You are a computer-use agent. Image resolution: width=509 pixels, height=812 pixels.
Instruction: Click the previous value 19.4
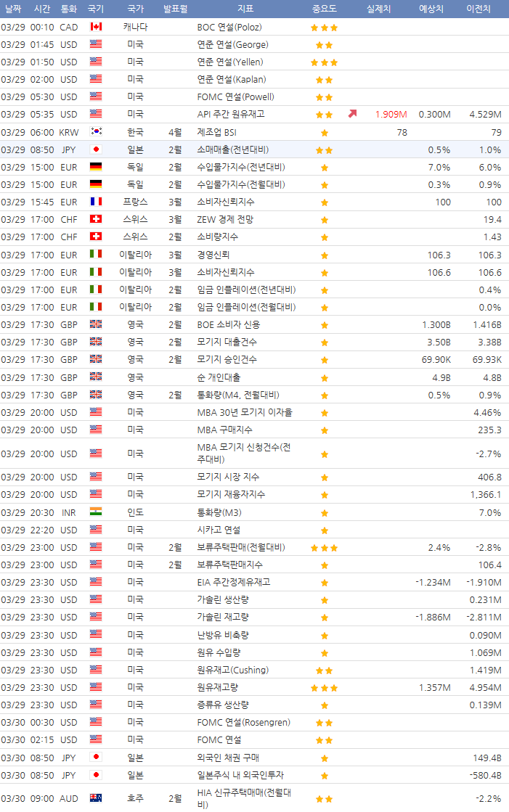click(492, 220)
